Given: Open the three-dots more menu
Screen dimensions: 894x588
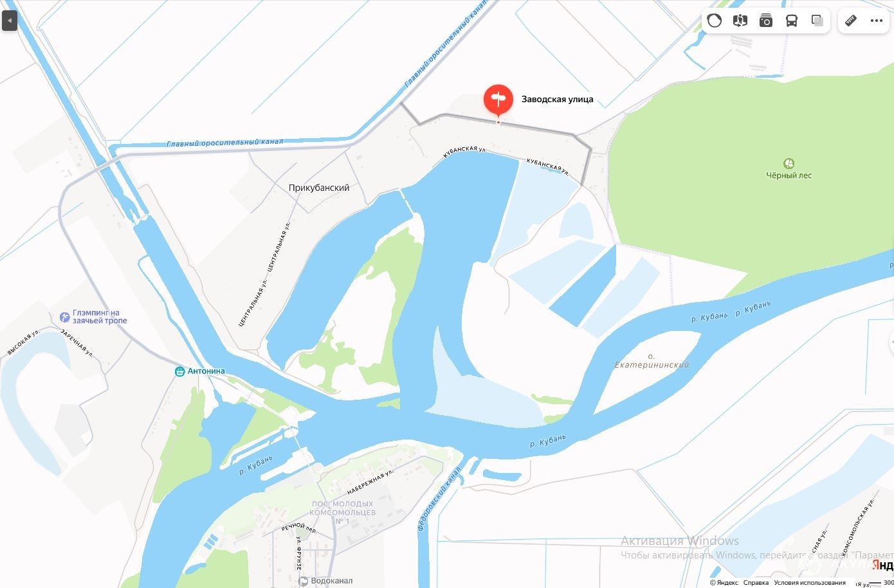Looking at the screenshot, I should tap(877, 21).
